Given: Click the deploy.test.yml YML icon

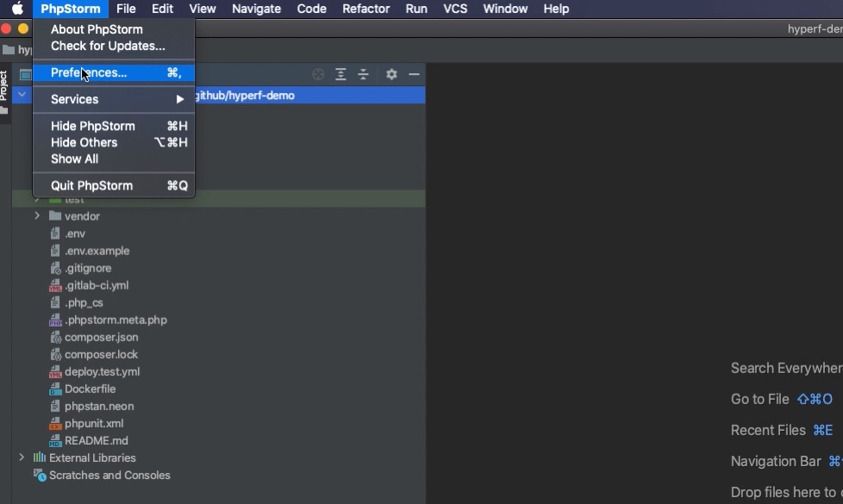Looking at the screenshot, I should (x=55, y=372).
